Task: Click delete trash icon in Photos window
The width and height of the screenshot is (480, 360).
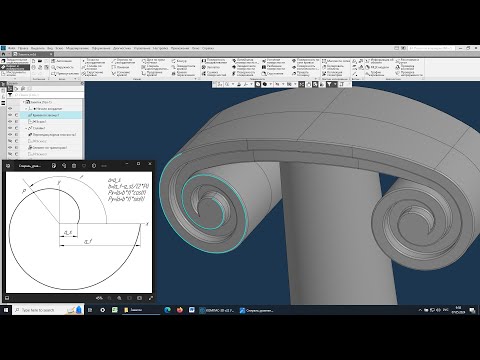Action: point(74,166)
